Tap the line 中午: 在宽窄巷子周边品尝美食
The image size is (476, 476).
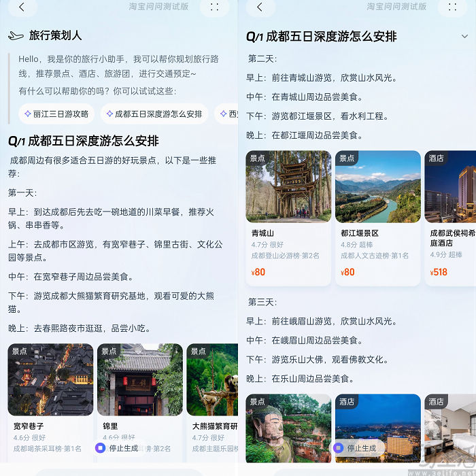pyautogui.click(x=71, y=277)
